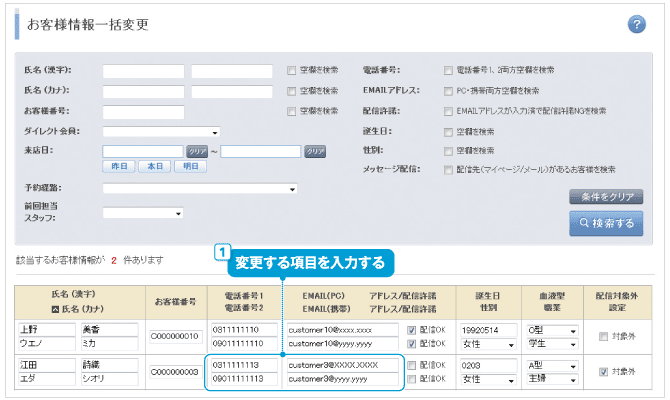Select 昨日 date shortcut
Viewport: 670px width, 400px height.
point(119,166)
